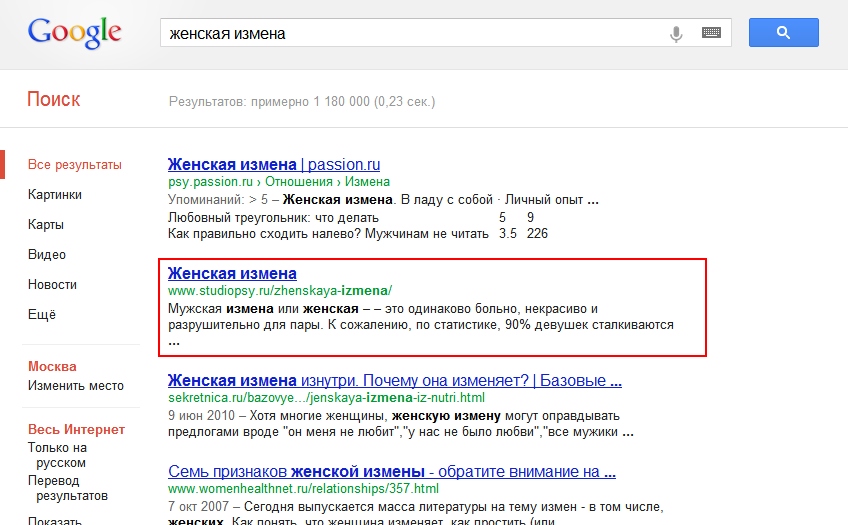Image resolution: width=848 pixels, height=525 pixels.
Task: Open 'Семь признаков женской измены' result
Action: pos(392,471)
